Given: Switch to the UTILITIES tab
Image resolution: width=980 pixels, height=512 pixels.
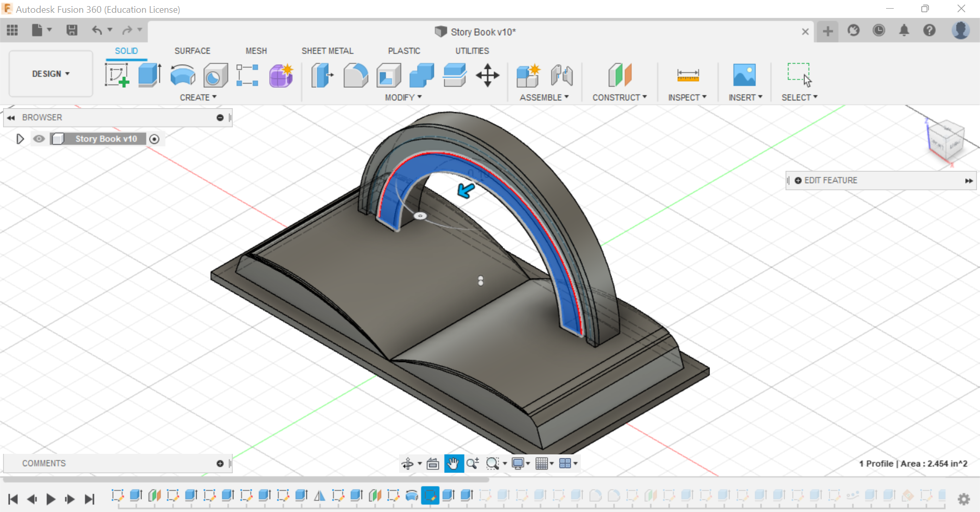Looking at the screenshot, I should click(x=472, y=51).
